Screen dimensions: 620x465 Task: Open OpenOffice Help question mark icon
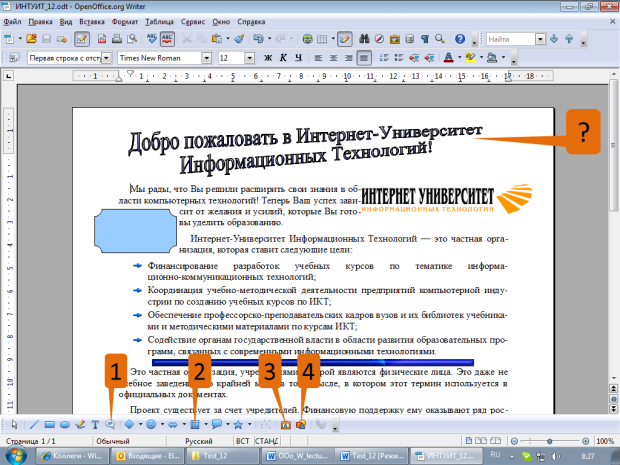[460, 39]
